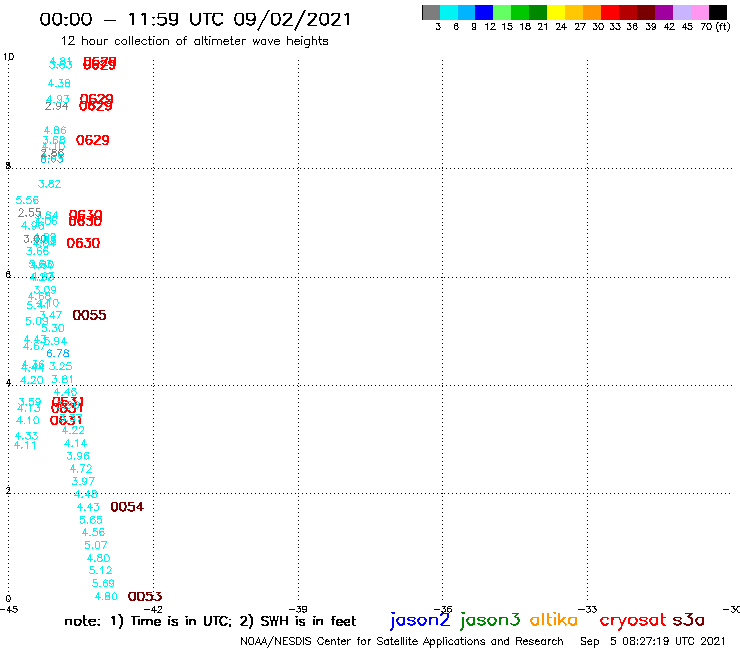
Task: Click the wave height value '5.07'
Action: 96,545
